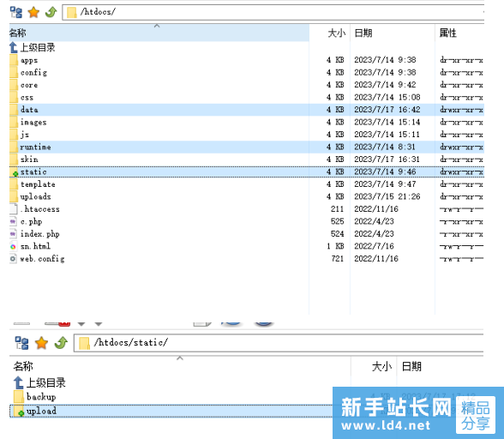504x439 pixels.
Task: Select the web.config file
Action: (x=247, y=259)
